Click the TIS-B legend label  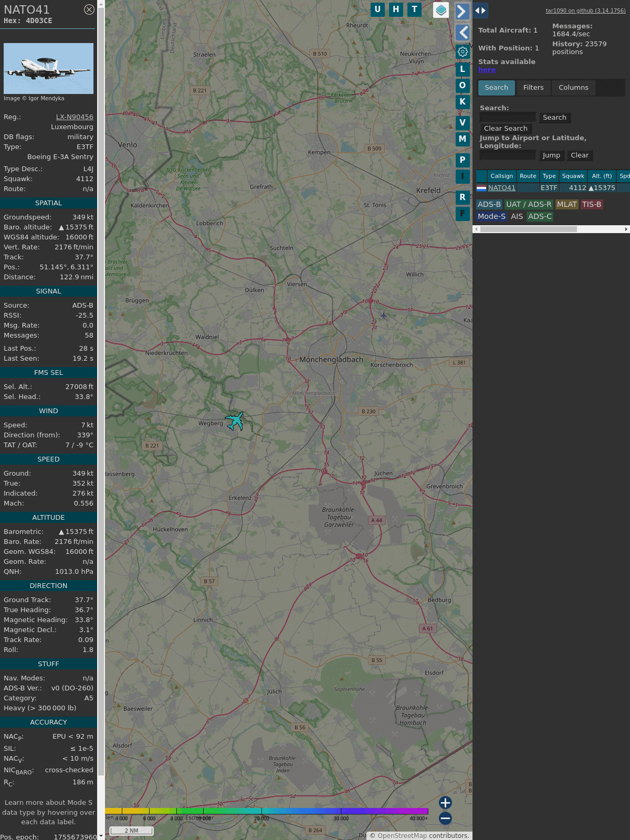click(591, 205)
